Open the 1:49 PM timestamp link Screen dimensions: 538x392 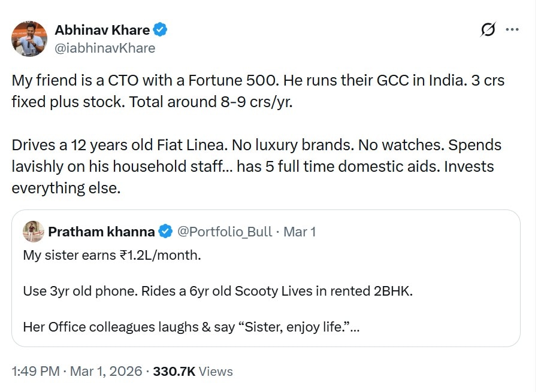[36, 371]
